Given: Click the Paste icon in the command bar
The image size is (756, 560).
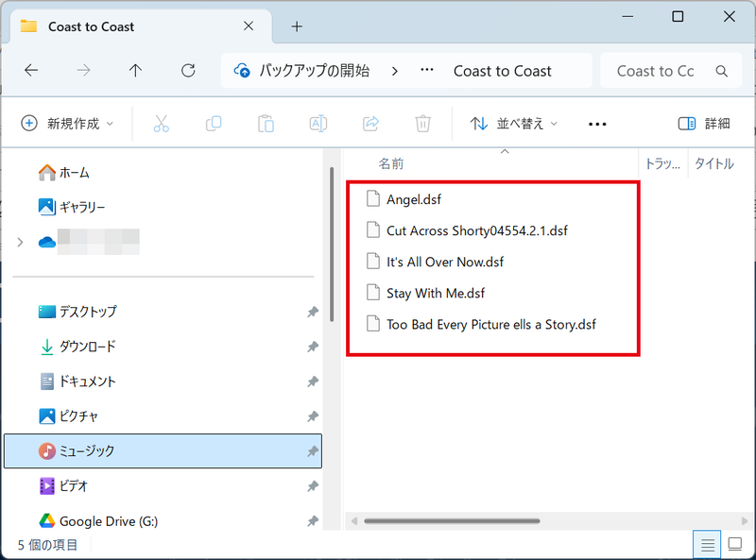Looking at the screenshot, I should click(266, 123).
